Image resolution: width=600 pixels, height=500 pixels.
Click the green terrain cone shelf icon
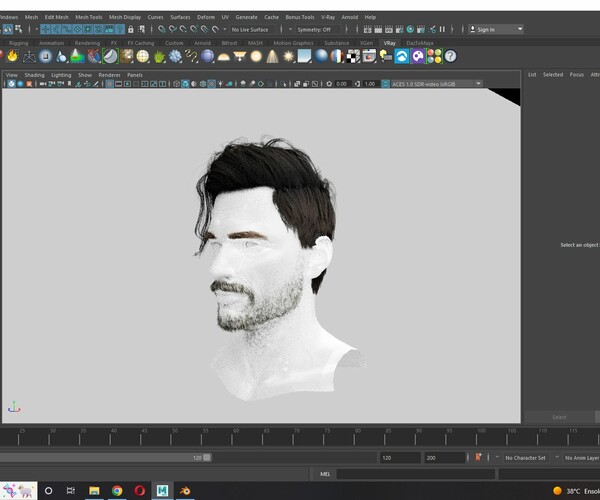coord(77,56)
